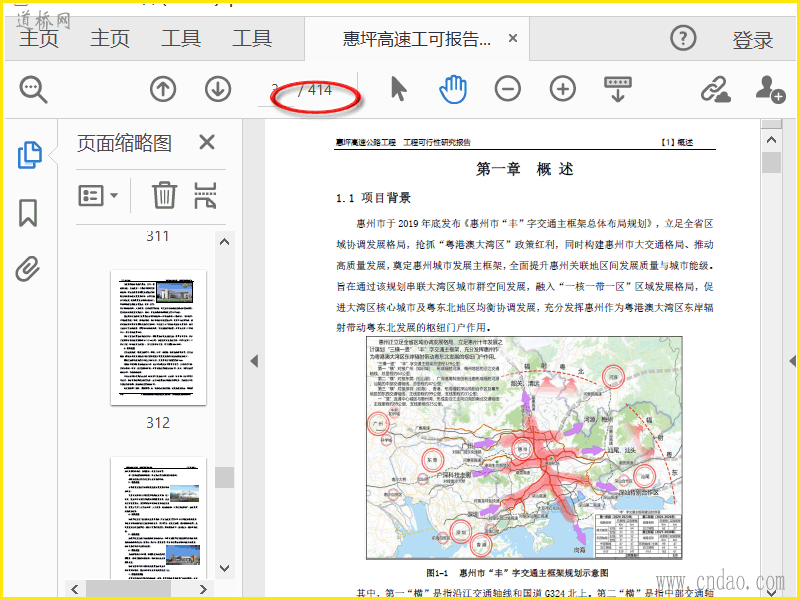This screenshot has height=600, width=800.
Task: Click the transport framework map figure
Action: 524,448
